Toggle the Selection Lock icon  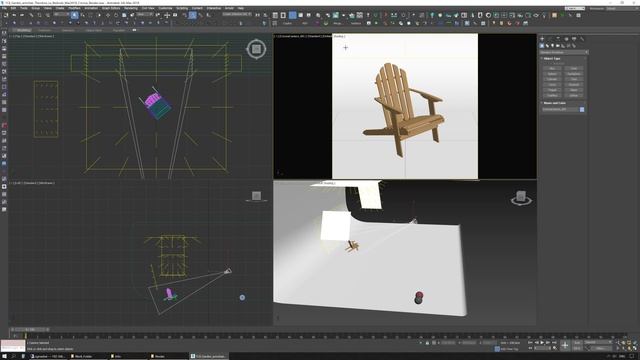click(427, 343)
